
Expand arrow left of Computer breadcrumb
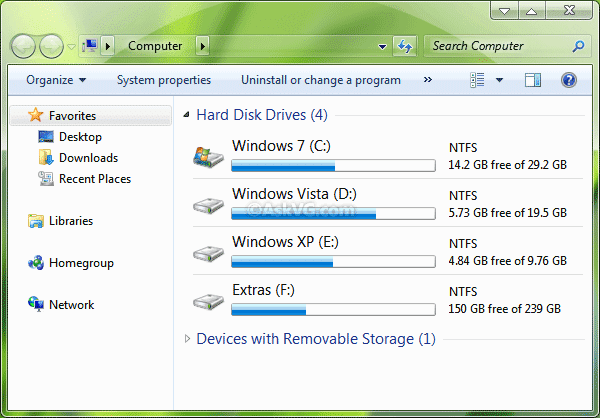pyautogui.click(x=108, y=46)
